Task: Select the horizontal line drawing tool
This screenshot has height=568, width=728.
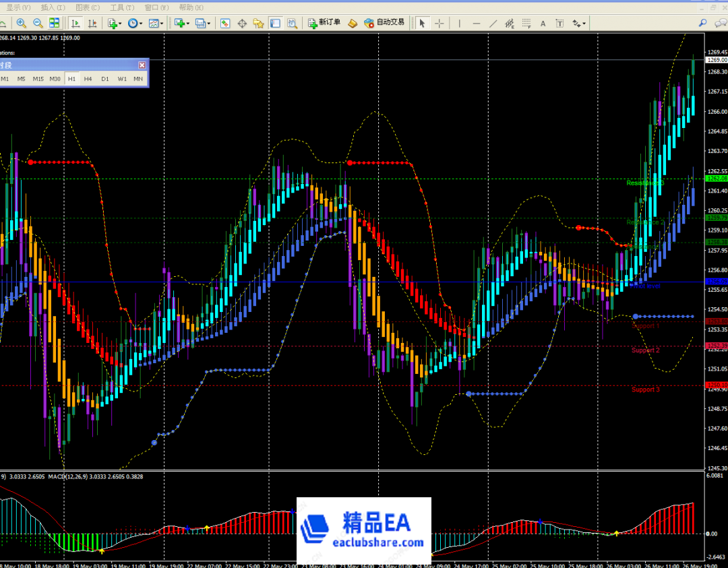Action: click(477, 23)
